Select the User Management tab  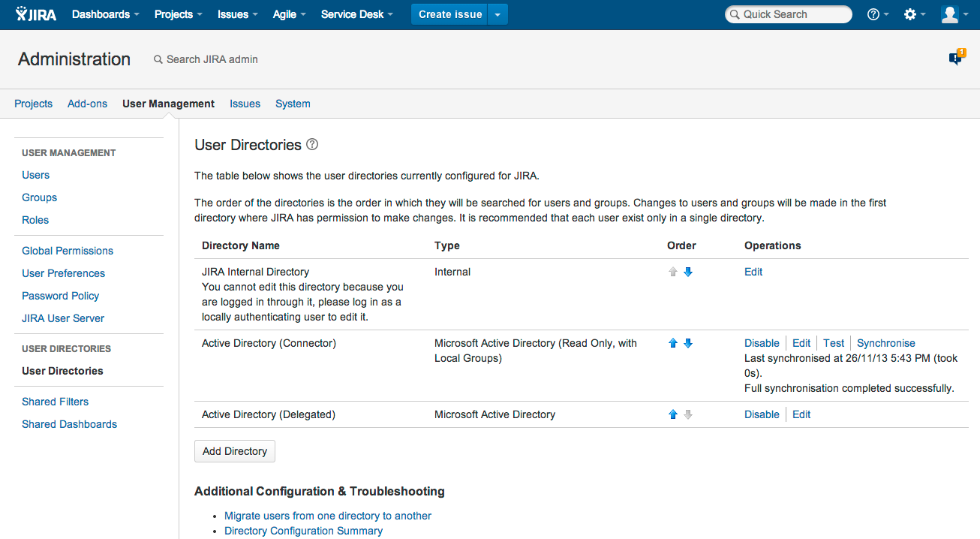click(x=169, y=104)
